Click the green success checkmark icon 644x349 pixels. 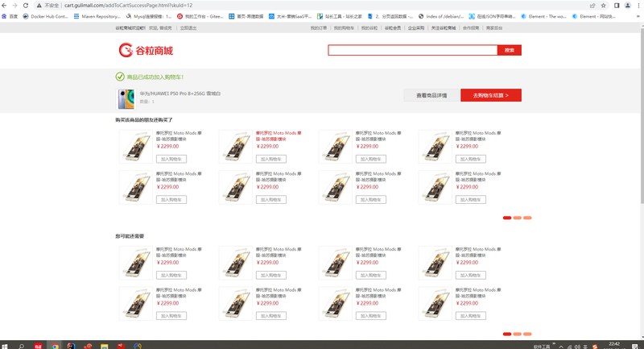click(120, 77)
